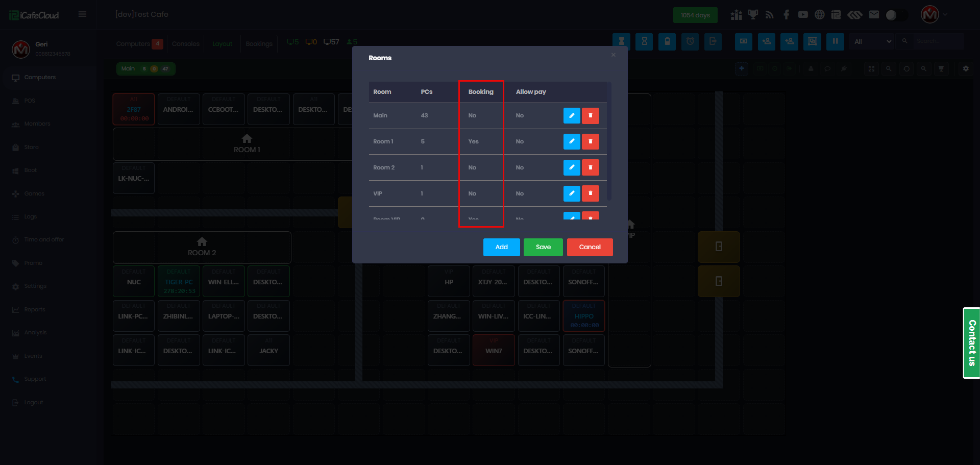Focus the Search input field

(x=939, y=41)
